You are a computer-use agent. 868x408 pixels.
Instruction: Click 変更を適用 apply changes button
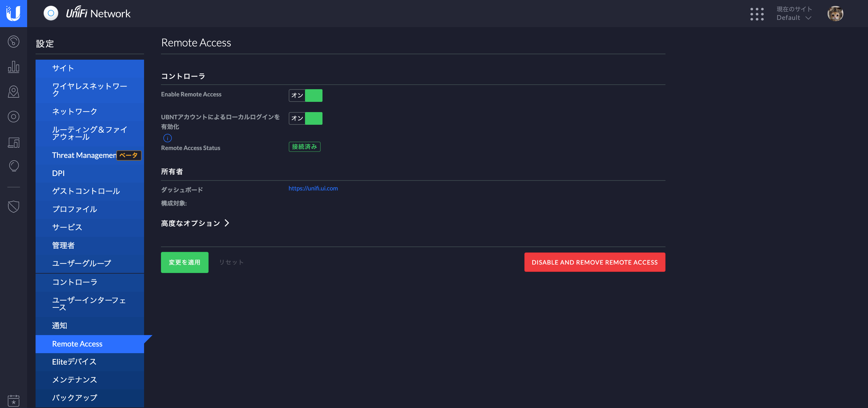185,262
